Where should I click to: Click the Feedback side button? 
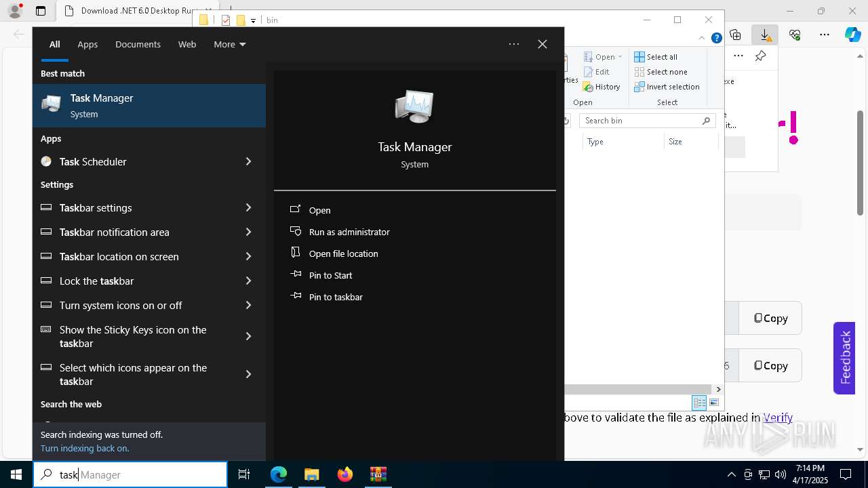click(844, 358)
